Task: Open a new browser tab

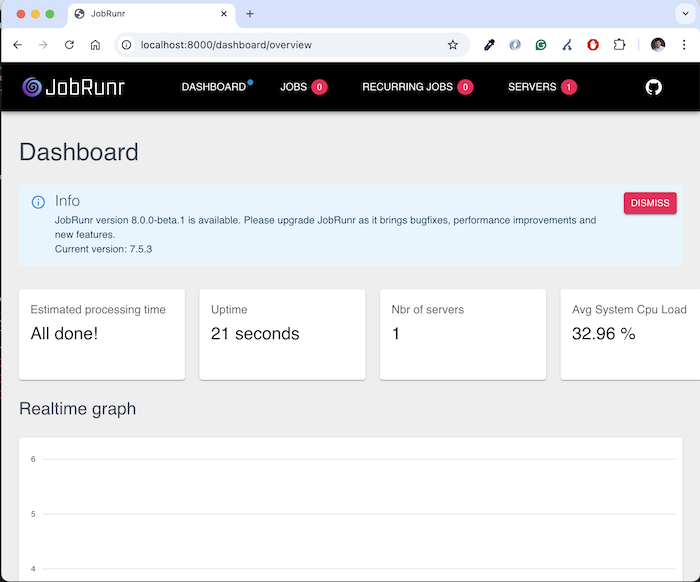Action: 250,14
